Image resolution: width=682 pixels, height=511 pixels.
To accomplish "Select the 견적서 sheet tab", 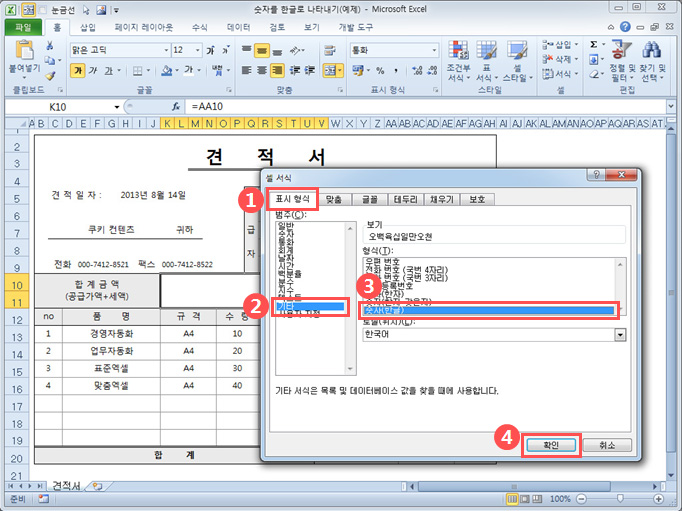I will click(x=67, y=485).
